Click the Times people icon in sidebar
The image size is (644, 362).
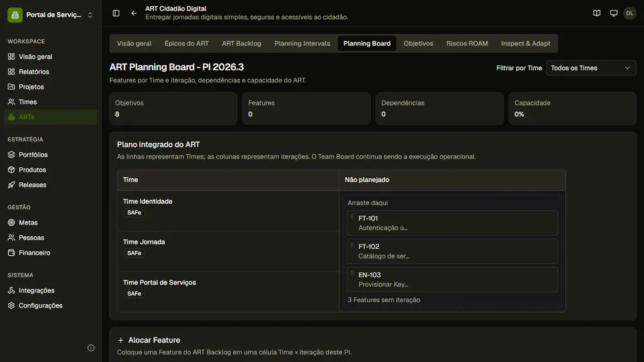pyautogui.click(x=11, y=102)
